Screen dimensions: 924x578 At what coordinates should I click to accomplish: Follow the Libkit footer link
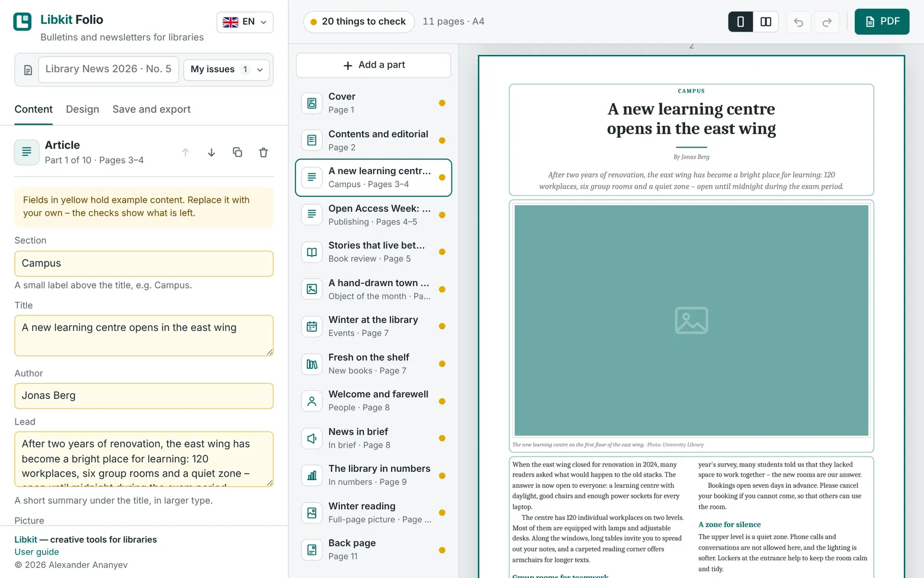tap(25, 539)
